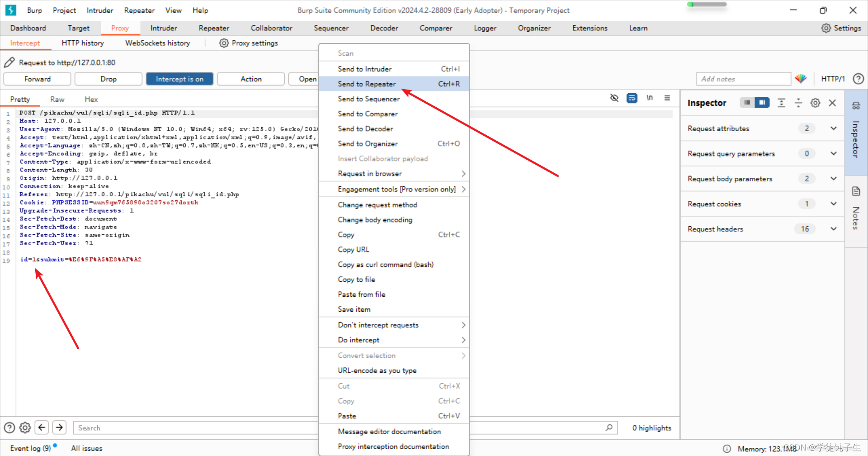
Task: Open Request in browser submenu
Action: pos(394,174)
